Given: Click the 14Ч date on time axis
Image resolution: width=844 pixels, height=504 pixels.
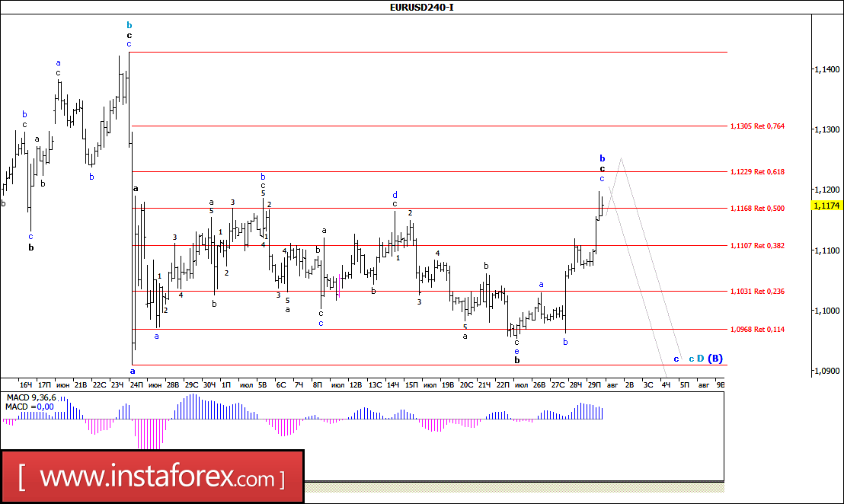Looking at the screenshot, I should (393, 384).
